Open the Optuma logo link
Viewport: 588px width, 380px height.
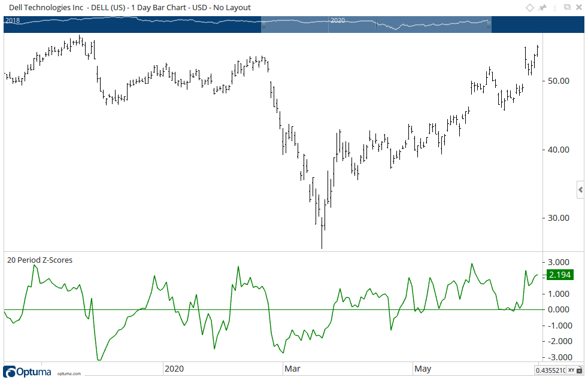click(28, 372)
